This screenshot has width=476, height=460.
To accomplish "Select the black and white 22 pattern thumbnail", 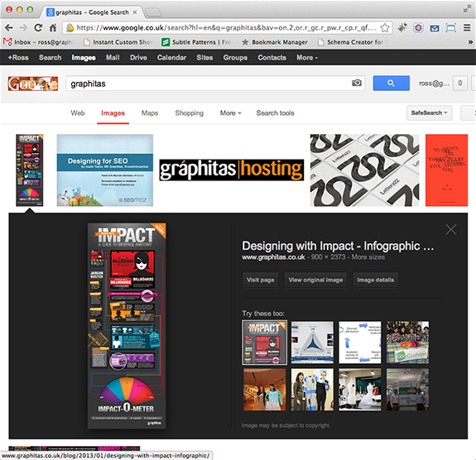I will (364, 170).
